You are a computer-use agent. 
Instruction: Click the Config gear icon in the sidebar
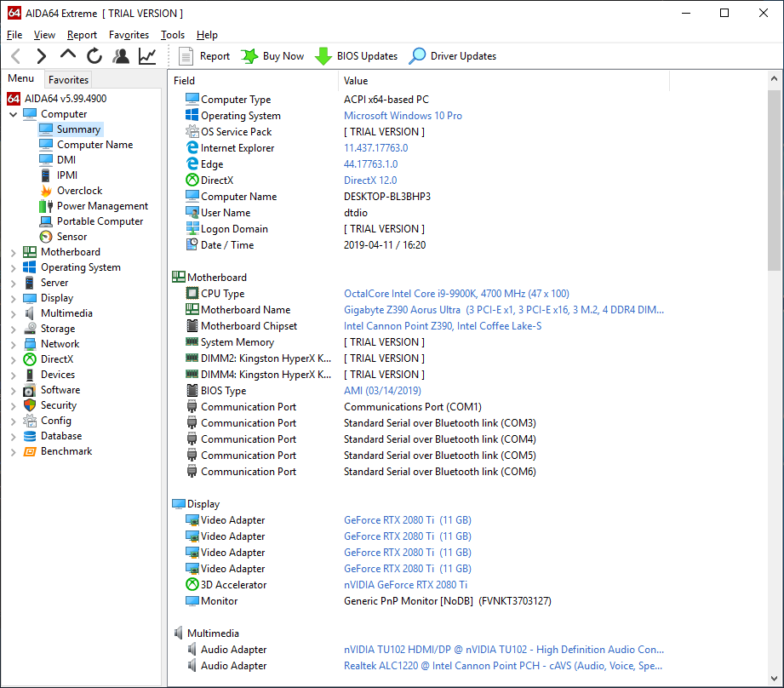(x=30, y=421)
